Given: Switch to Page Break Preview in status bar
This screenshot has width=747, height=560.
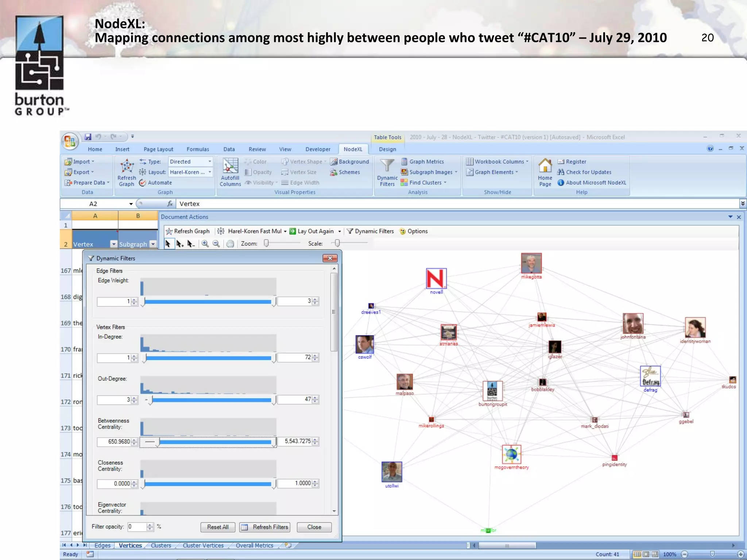Looking at the screenshot, I should click(655, 554).
